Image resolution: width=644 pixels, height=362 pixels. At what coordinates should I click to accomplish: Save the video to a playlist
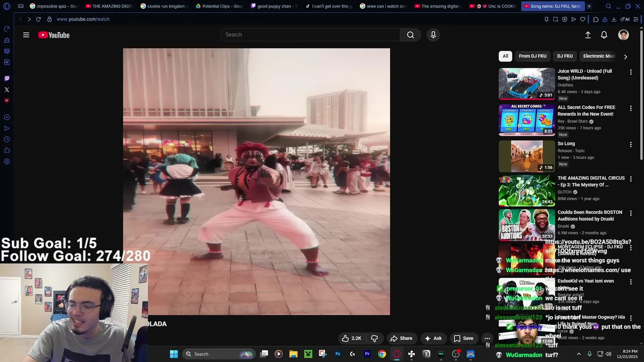coord(463,338)
